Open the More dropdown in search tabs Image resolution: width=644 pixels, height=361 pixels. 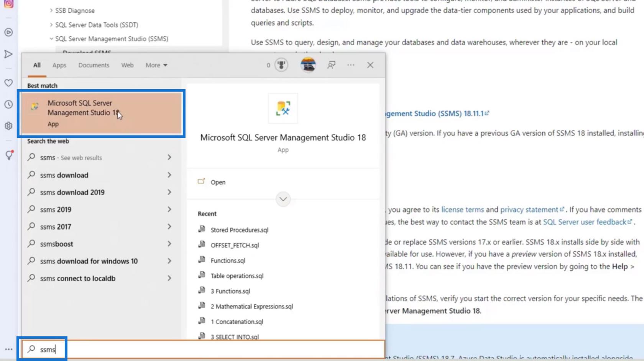point(156,65)
